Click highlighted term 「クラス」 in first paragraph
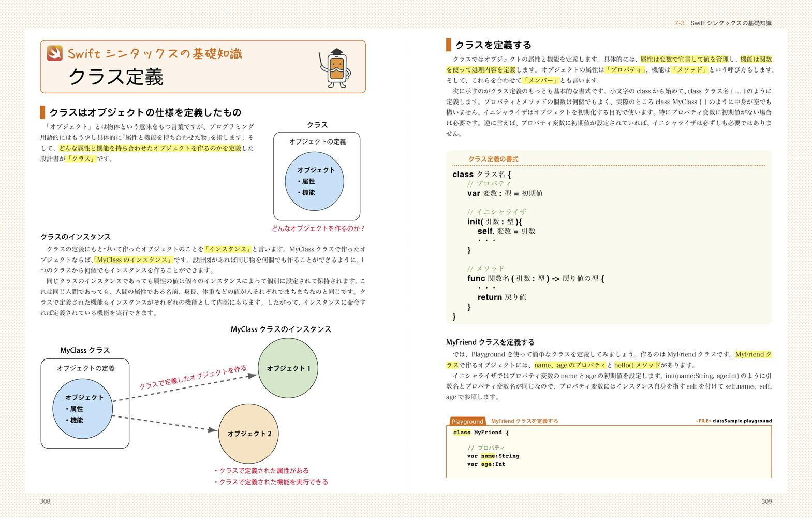 81,159
